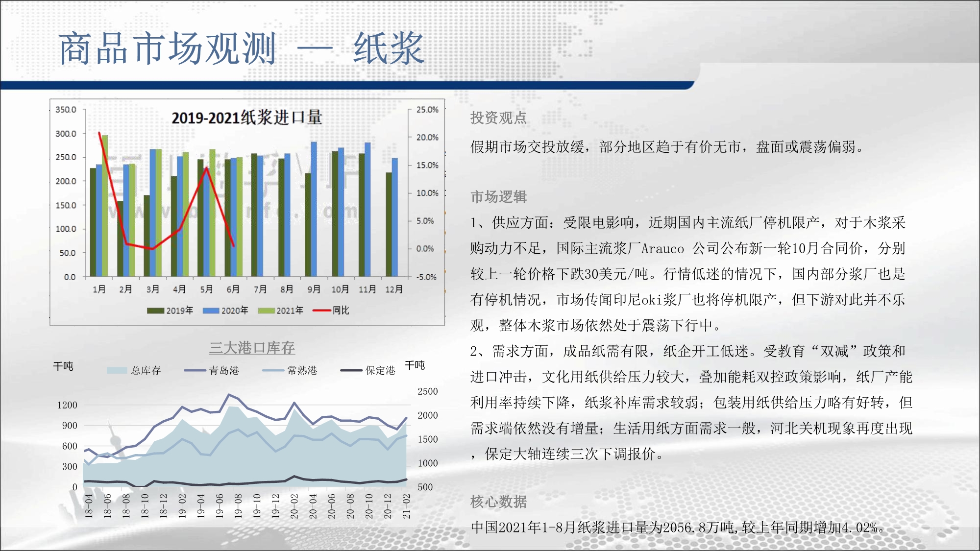Click the left 千吨 unit label

(63, 366)
